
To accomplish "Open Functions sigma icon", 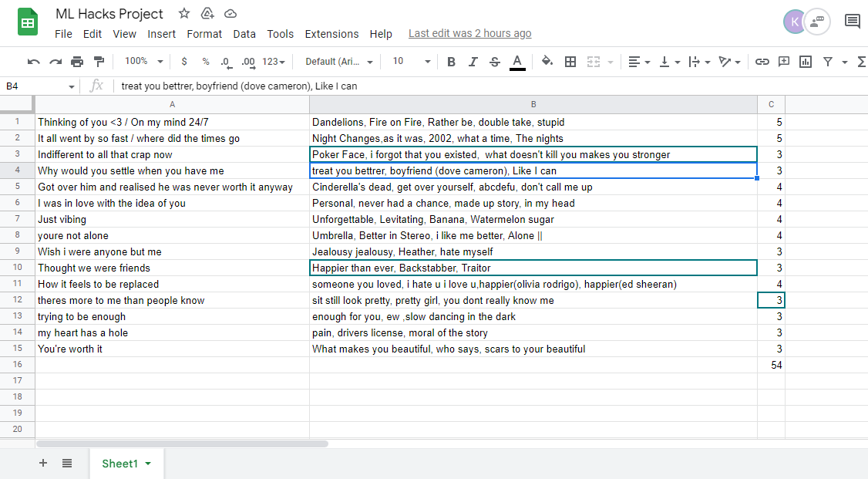I will click(x=862, y=62).
